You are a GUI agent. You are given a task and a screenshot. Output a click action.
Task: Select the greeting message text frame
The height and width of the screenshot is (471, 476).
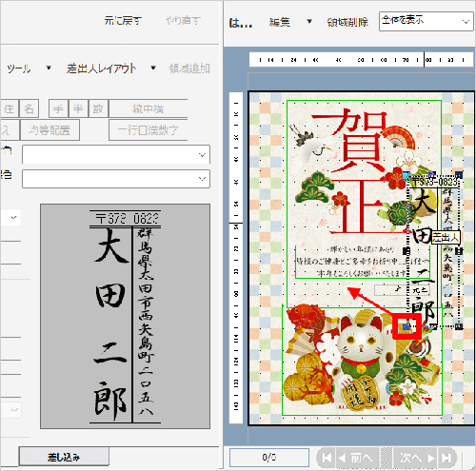(x=363, y=262)
